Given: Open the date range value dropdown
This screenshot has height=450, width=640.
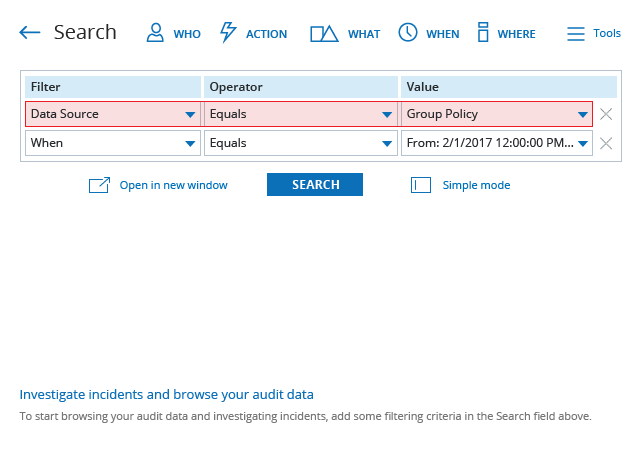Looking at the screenshot, I should [497, 143].
